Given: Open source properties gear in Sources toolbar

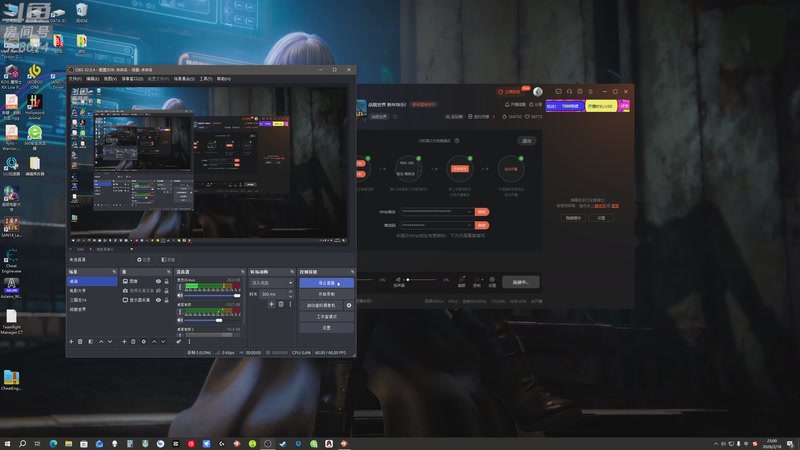Looking at the screenshot, I should tap(143, 341).
